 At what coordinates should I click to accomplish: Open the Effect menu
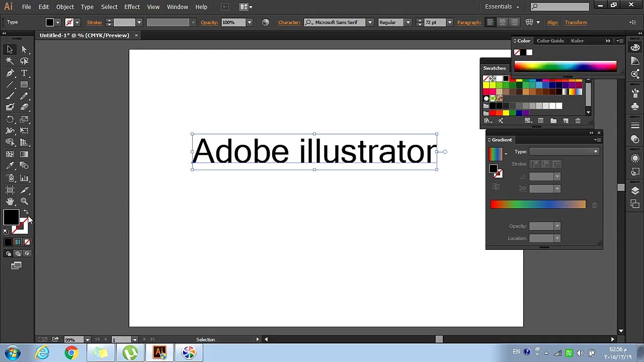pyautogui.click(x=132, y=7)
